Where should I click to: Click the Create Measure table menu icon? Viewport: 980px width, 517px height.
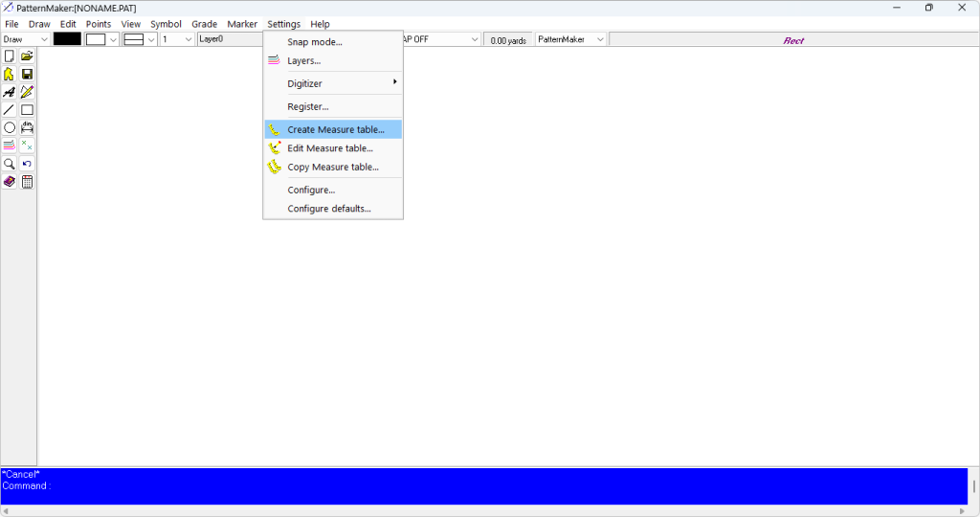coord(274,129)
